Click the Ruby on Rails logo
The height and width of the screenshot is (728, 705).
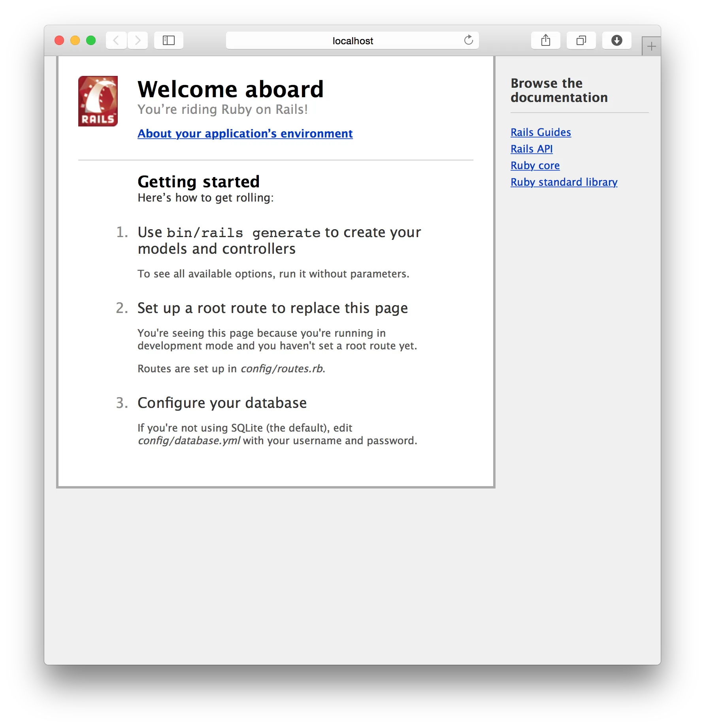coord(98,101)
